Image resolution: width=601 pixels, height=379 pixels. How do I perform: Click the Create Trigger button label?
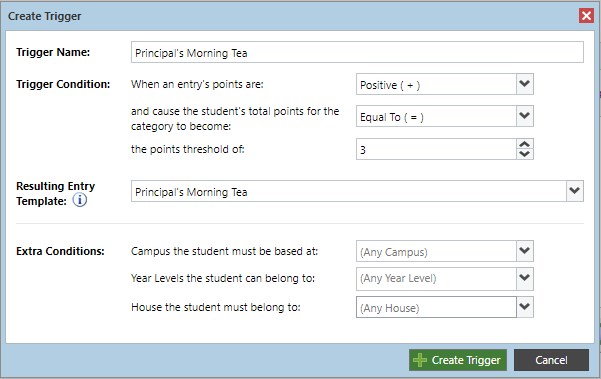[x=466, y=360]
